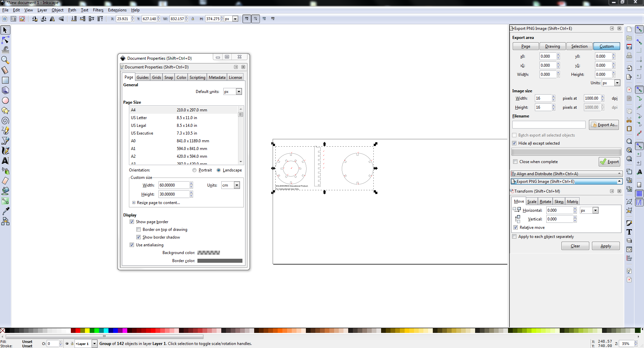Select the Gradient tool
Viewport: 644px width, 348px height.
[5, 201]
